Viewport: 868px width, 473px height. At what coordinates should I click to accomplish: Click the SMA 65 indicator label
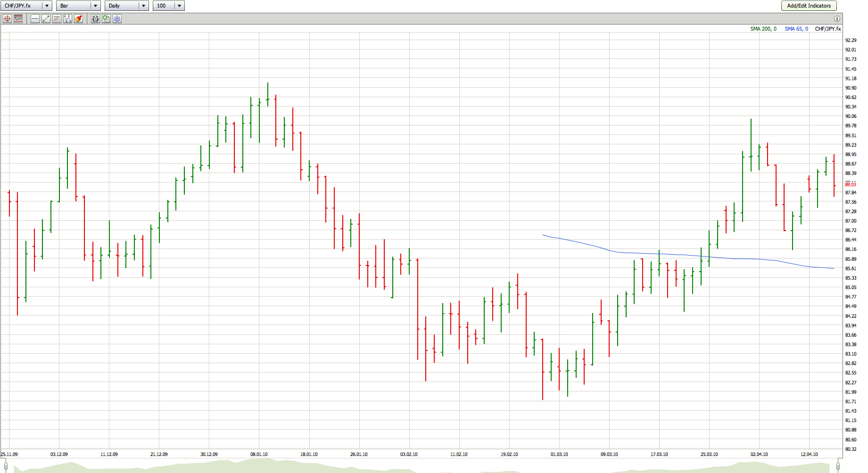coord(796,29)
